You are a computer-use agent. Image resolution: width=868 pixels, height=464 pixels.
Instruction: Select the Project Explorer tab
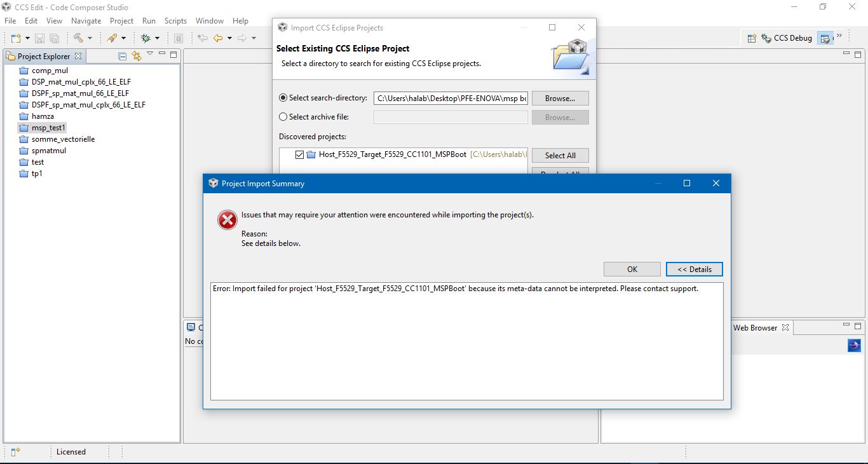coord(44,56)
